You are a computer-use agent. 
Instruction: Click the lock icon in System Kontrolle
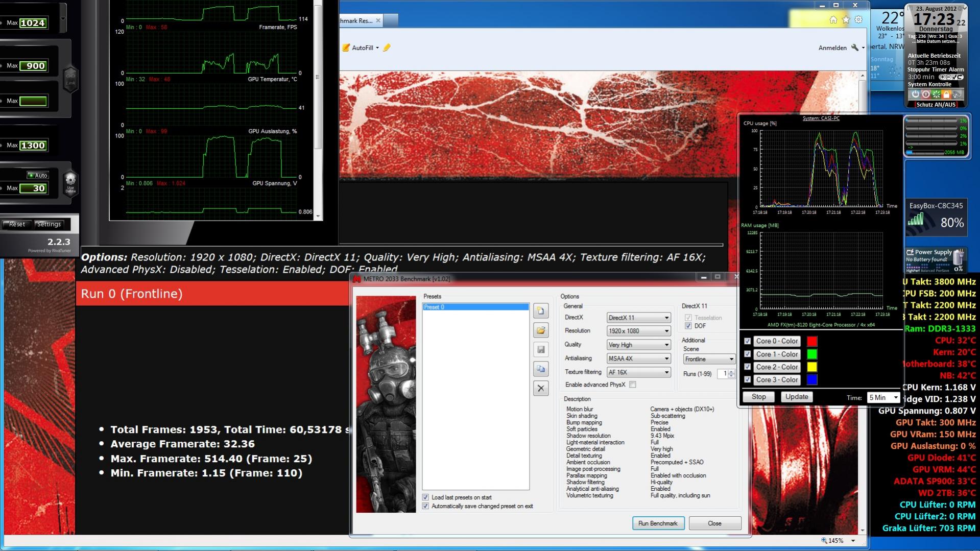click(x=946, y=94)
